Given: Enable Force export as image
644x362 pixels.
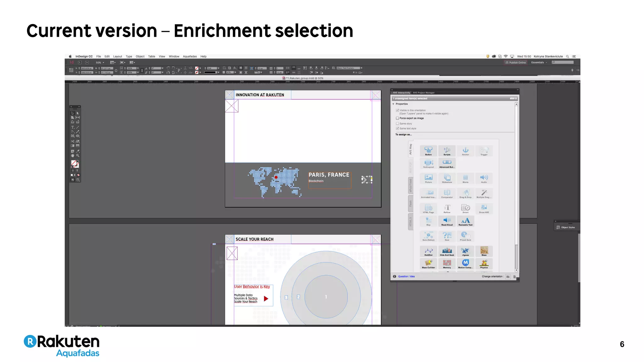Looking at the screenshot, I should (397, 118).
